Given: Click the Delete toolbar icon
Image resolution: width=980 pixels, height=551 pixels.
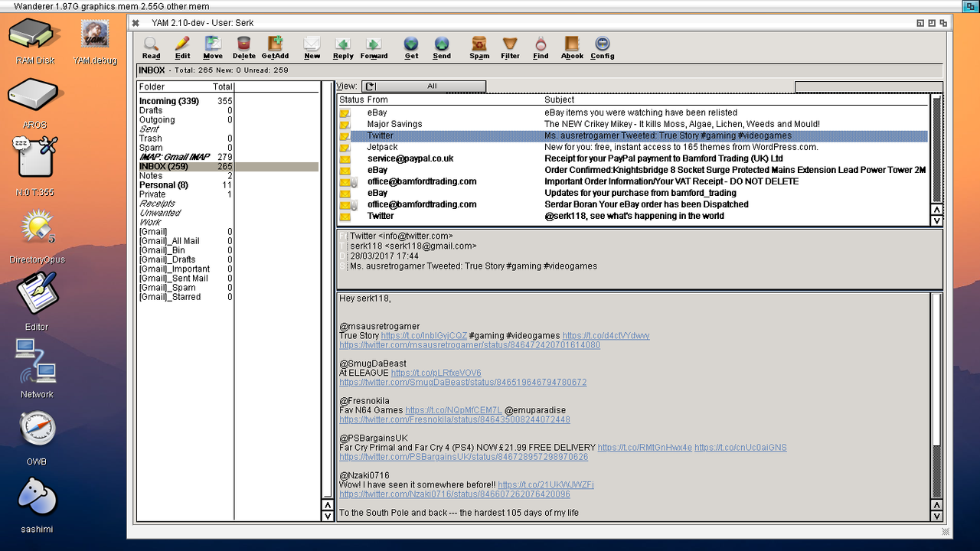Looking at the screenshot, I should 243,47.
